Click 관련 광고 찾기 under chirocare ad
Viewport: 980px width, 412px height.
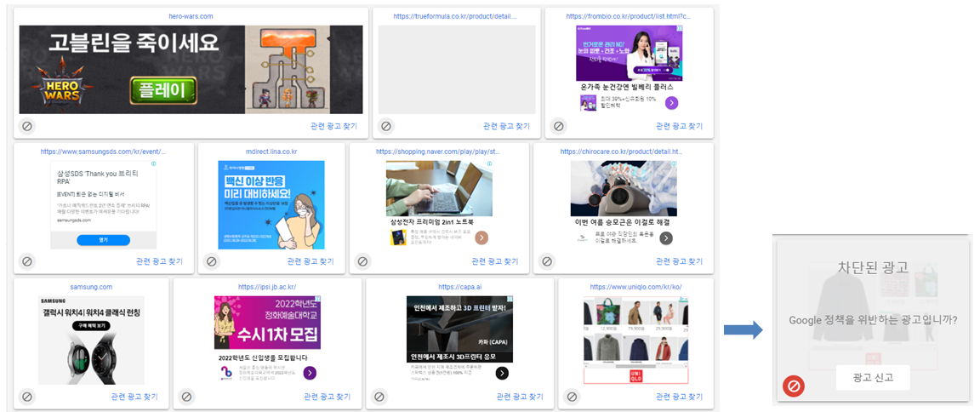[x=680, y=261]
